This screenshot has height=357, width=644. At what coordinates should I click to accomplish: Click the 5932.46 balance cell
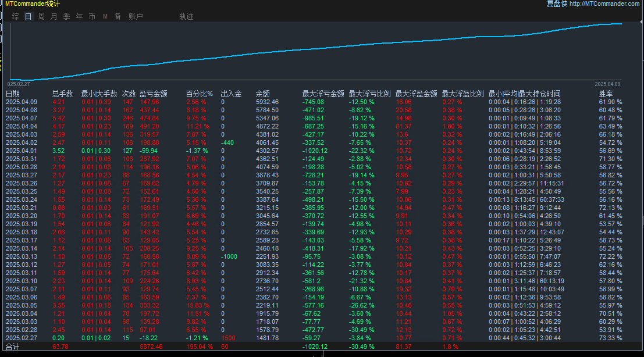(267, 102)
